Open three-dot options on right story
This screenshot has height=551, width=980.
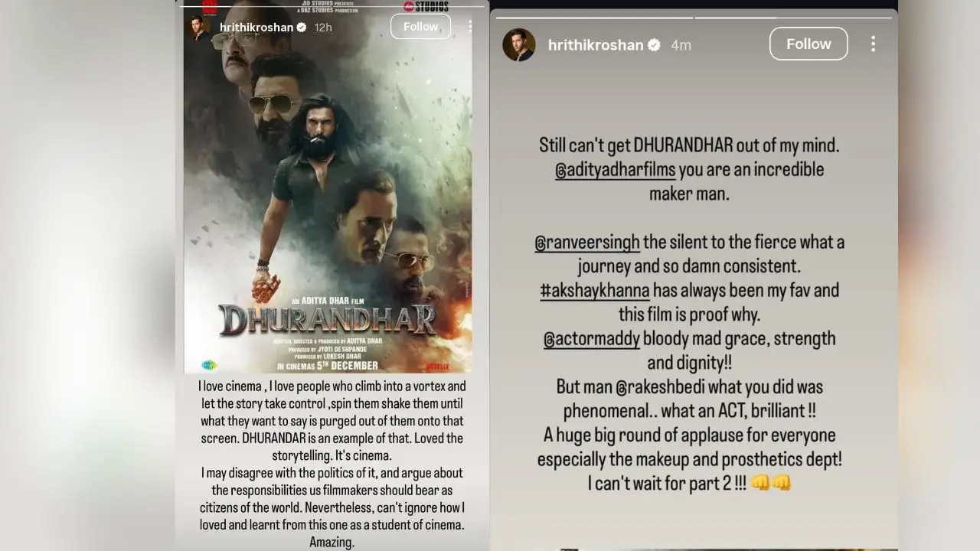point(873,44)
